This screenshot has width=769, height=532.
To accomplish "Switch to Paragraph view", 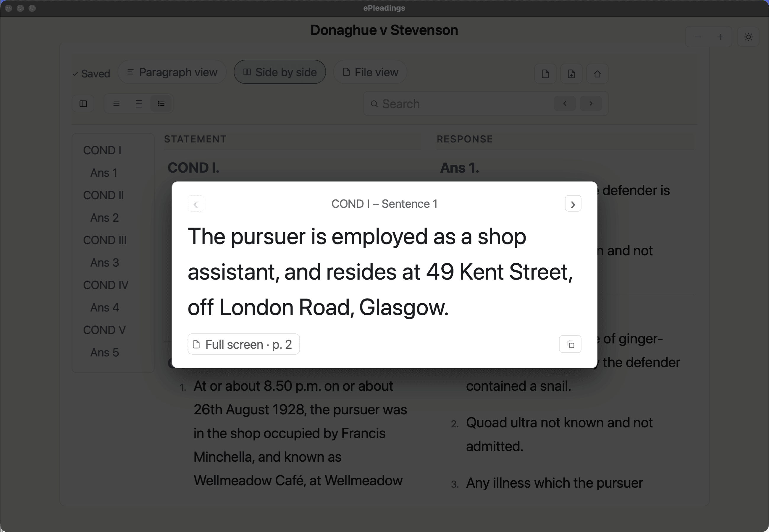I will click(x=172, y=72).
